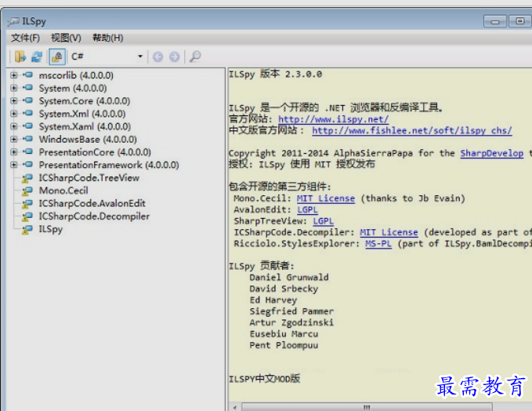Click the ILSpy assembly icon in tree
This screenshot has height=411, width=532.
pyautogui.click(x=27, y=230)
